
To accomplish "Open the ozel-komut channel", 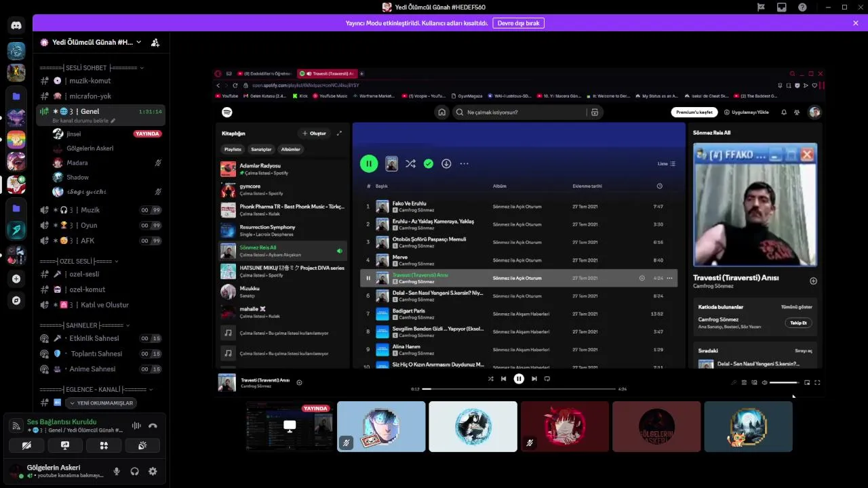I will coord(100,289).
